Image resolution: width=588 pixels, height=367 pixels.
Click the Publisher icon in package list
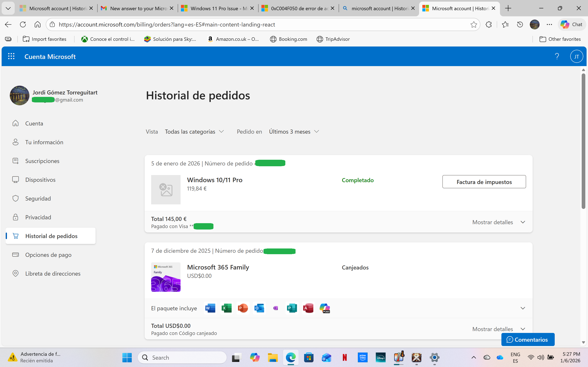[292, 308]
